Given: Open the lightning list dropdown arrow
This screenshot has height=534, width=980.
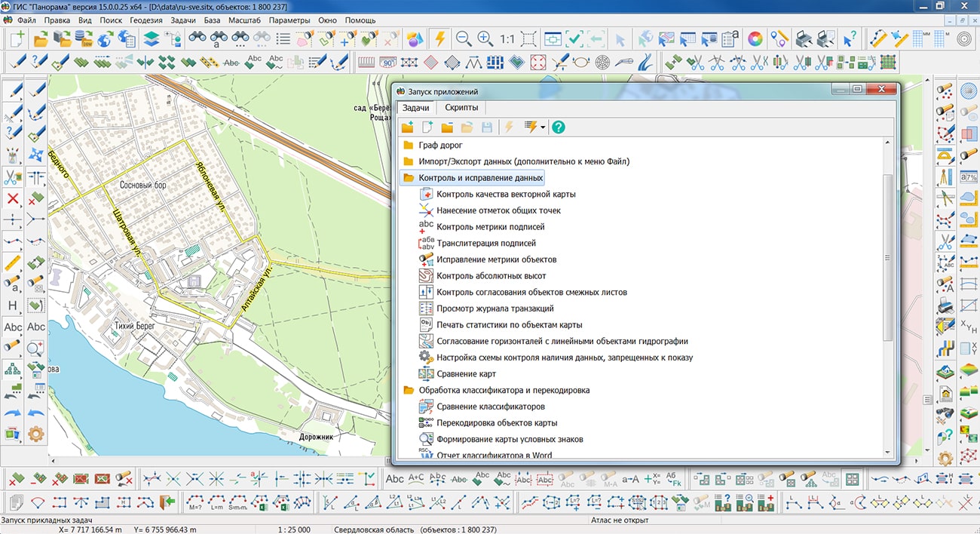Looking at the screenshot, I should click(x=543, y=127).
